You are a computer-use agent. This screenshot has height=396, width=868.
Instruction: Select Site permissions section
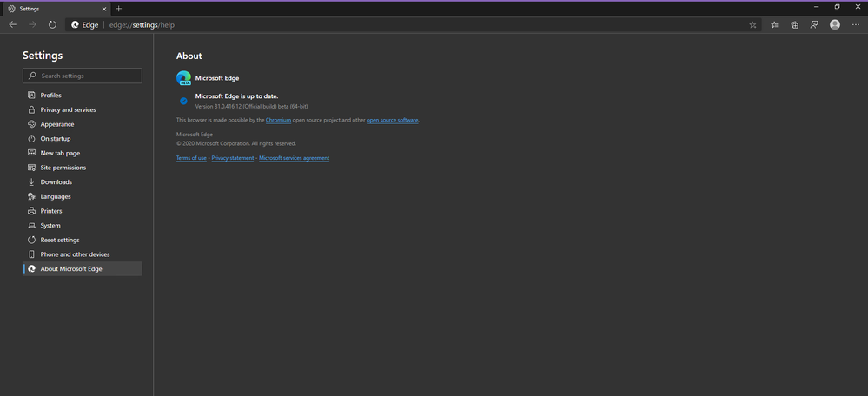click(x=83, y=168)
